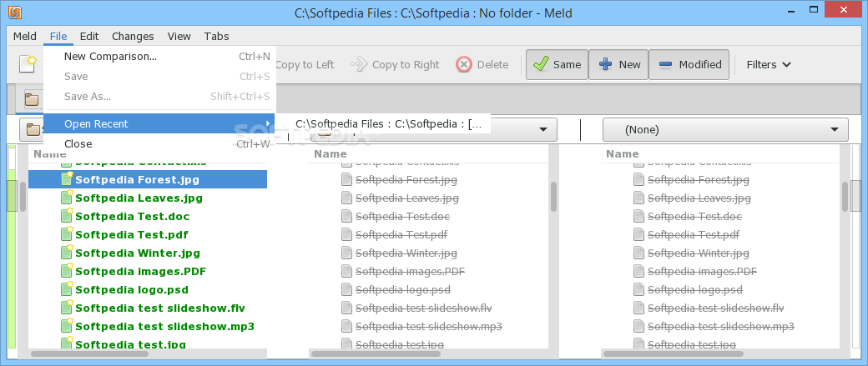Select Softpedia Test.doc in the right pane
This screenshot has height=366, width=868.
click(694, 216)
